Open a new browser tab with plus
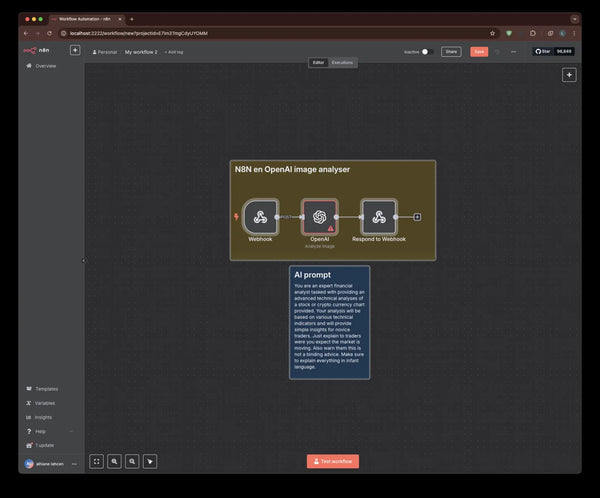Viewport: 600px width, 498px height. click(132, 19)
